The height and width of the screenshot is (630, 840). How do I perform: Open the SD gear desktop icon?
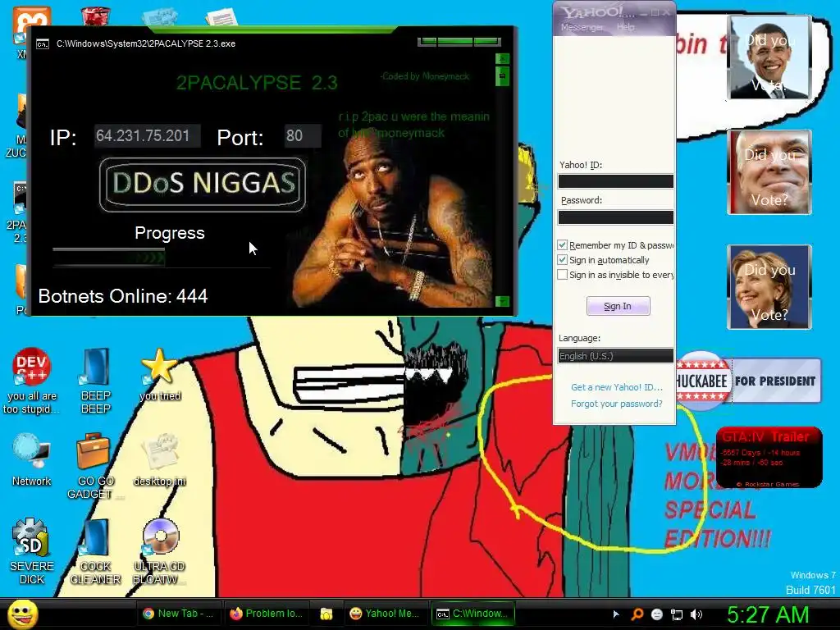click(x=30, y=537)
